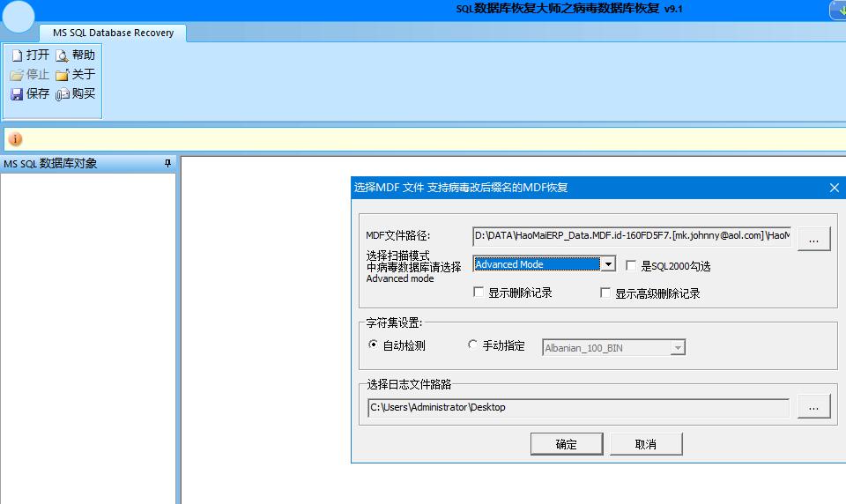Image resolution: width=846 pixels, height=504 pixels.
Task: Click the orange info icon in the yellow bar
Action: (15, 139)
